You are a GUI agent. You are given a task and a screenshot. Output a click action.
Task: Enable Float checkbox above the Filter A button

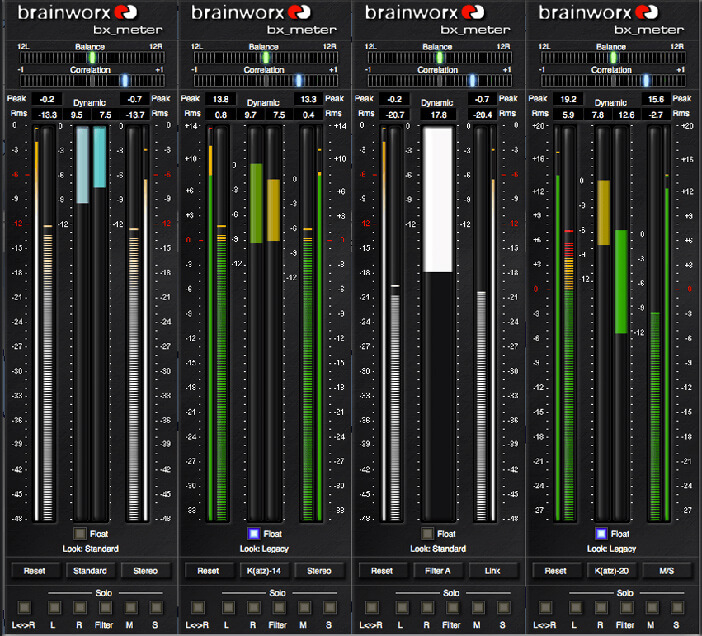click(x=428, y=534)
